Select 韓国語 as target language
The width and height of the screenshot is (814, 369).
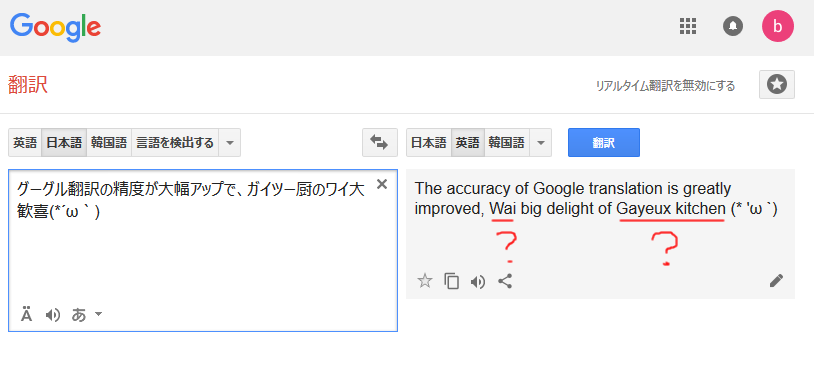click(507, 143)
